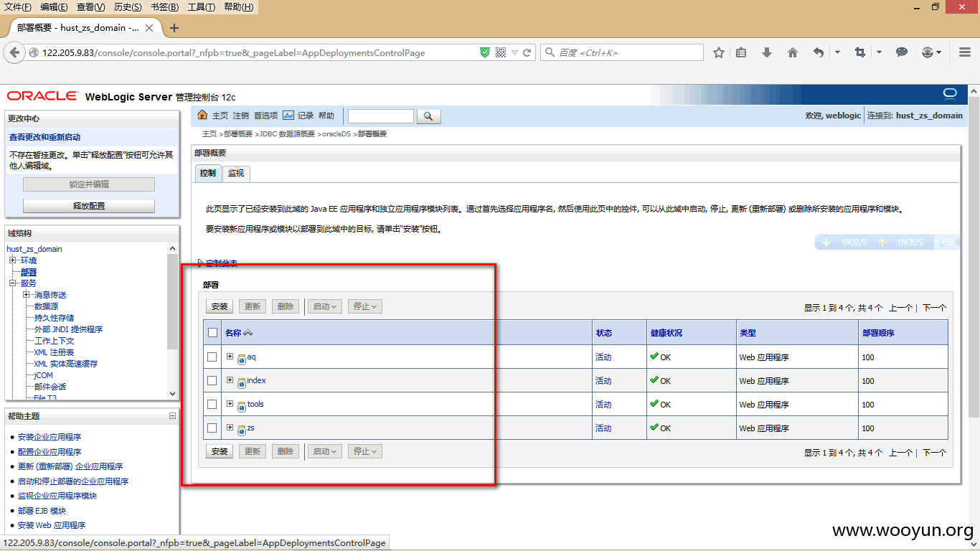Click the QR code icon in address bar
The image size is (980, 551).
pos(501,52)
